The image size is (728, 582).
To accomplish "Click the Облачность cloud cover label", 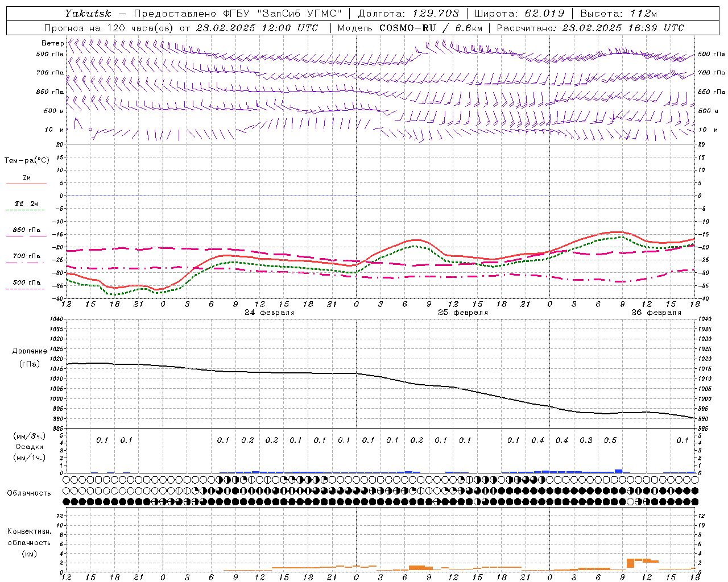I will click(29, 493).
